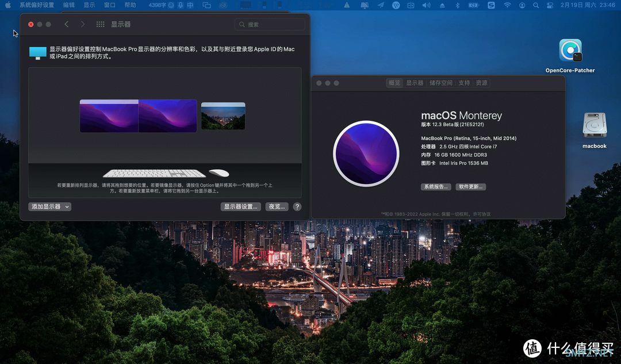The image size is (621, 364).
Task: Click the 软件更新... button
Action: (x=471, y=186)
